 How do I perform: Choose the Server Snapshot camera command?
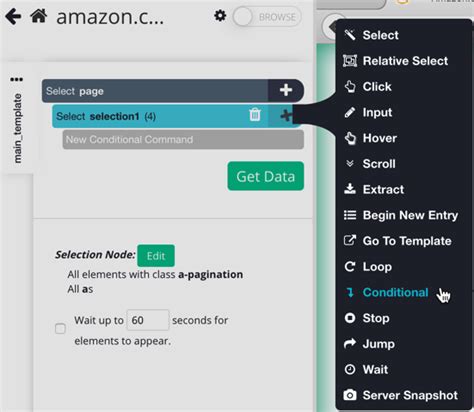[x=400, y=395]
